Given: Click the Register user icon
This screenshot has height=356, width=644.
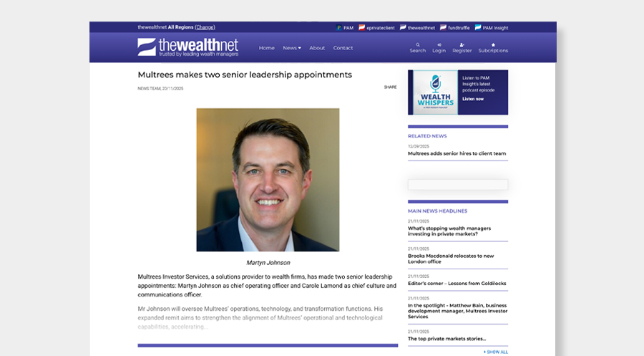Looking at the screenshot, I should tap(462, 44).
